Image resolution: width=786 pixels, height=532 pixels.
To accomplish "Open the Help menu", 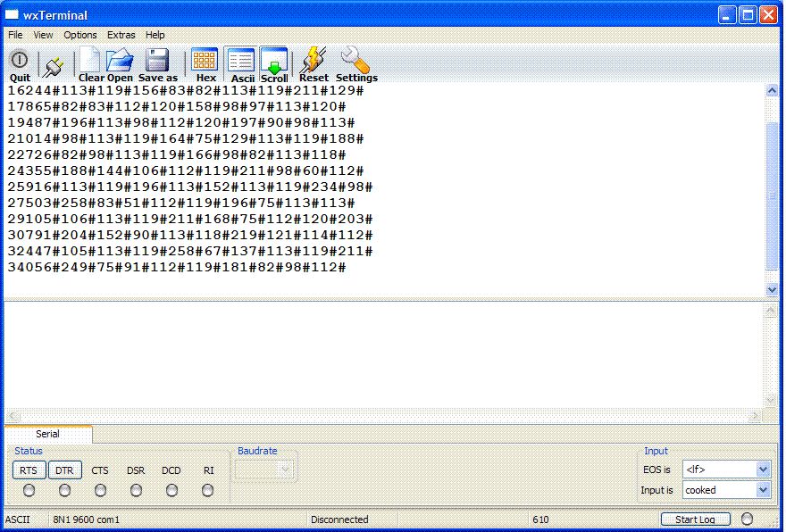I will point(155,35).
